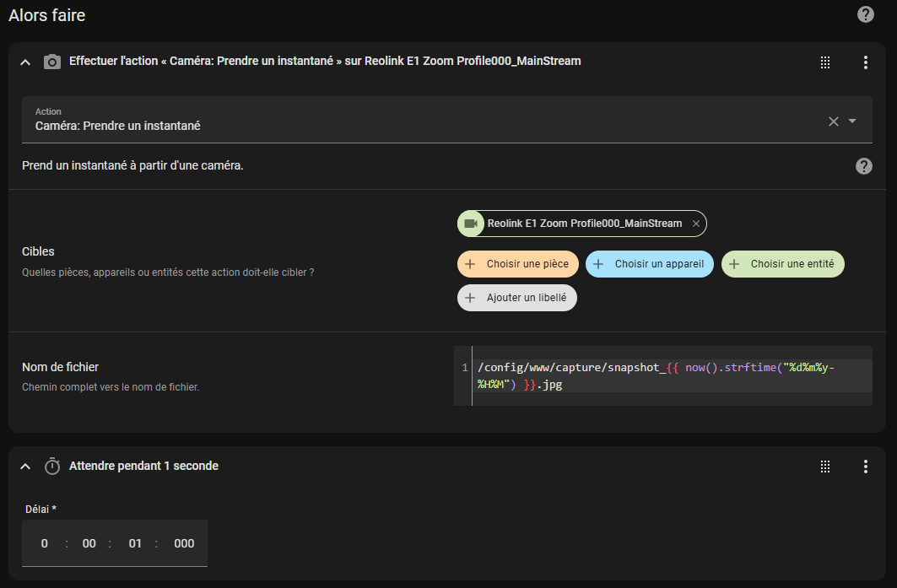Clear the selected Action field value
The width and height of the screenshot is (897, 588).
[x=833, y=121]
